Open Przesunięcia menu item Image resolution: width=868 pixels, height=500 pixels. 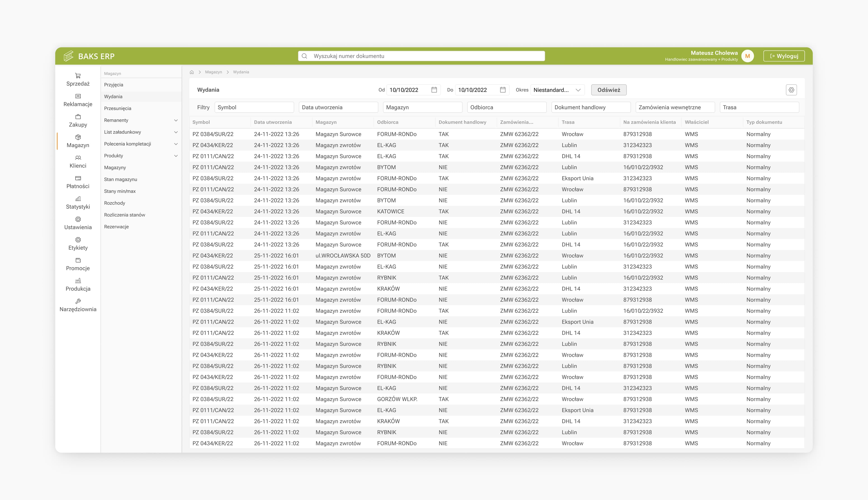[x=141, y=108]
